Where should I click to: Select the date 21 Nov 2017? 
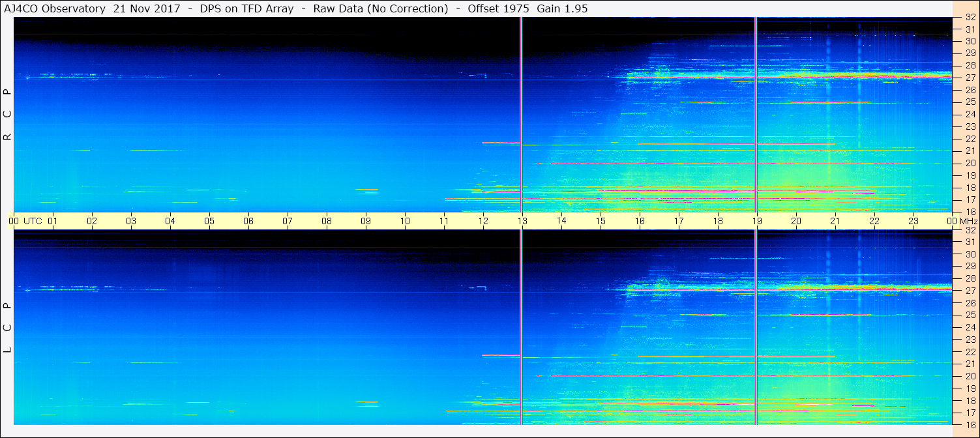click(x=147, y=8)
